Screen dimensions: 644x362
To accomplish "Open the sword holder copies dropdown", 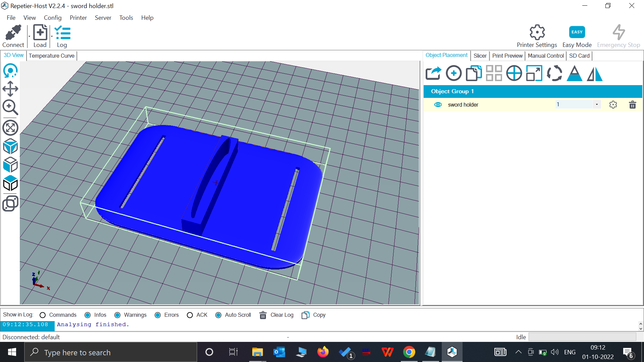I will click(x=596, y=105).
